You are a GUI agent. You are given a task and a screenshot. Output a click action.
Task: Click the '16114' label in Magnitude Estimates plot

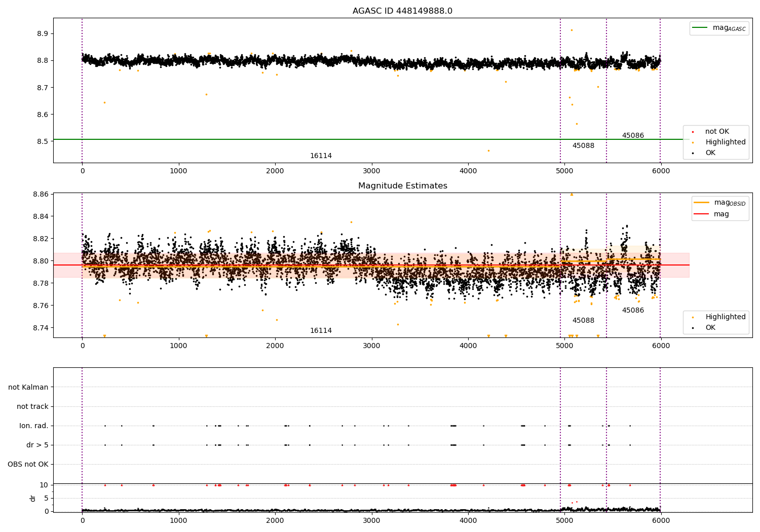pyautogui.click(x=321, y=331)
